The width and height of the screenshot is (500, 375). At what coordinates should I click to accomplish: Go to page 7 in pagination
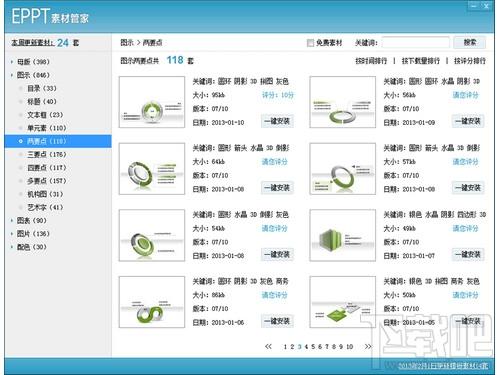(327, 347)
